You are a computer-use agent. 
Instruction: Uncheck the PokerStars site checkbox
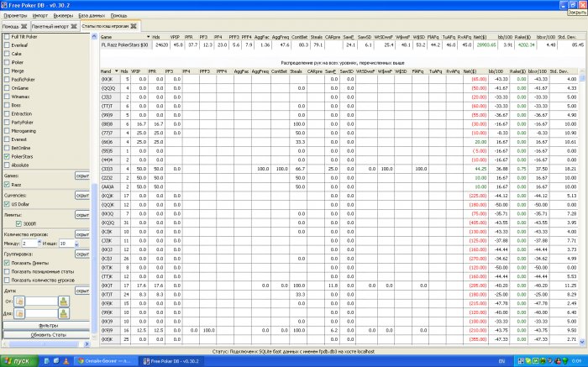7,156
